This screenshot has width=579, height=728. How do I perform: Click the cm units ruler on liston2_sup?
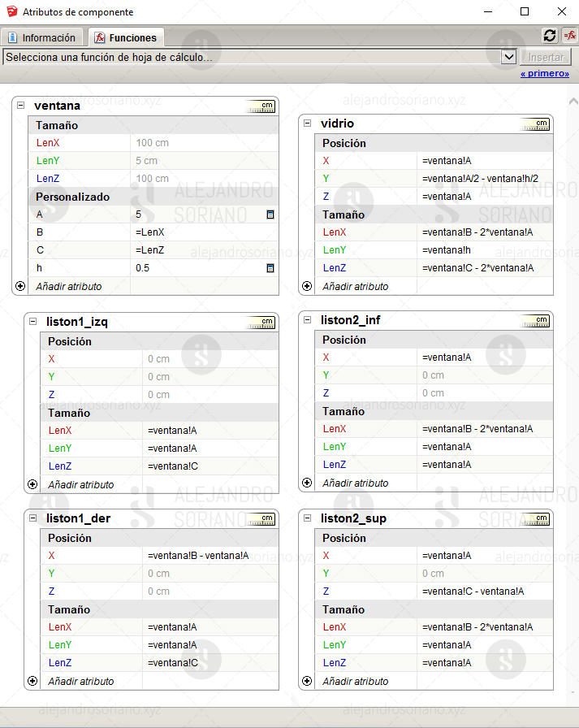535,518
